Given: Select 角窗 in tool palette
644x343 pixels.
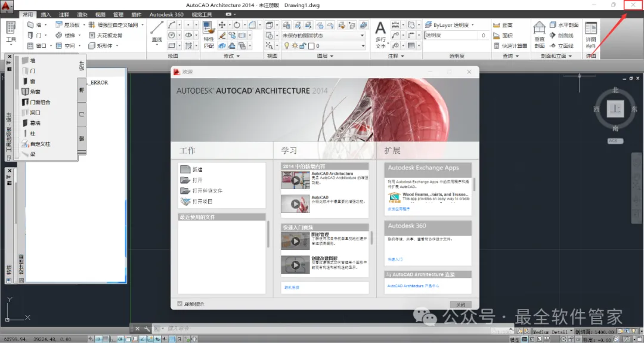Looking at the screenshot, I should click(x=31, y=92).
